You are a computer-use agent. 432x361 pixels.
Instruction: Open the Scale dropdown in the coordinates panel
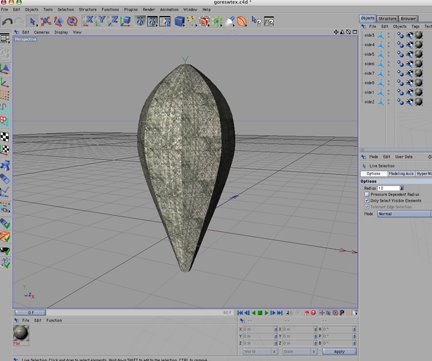[299, 351]
